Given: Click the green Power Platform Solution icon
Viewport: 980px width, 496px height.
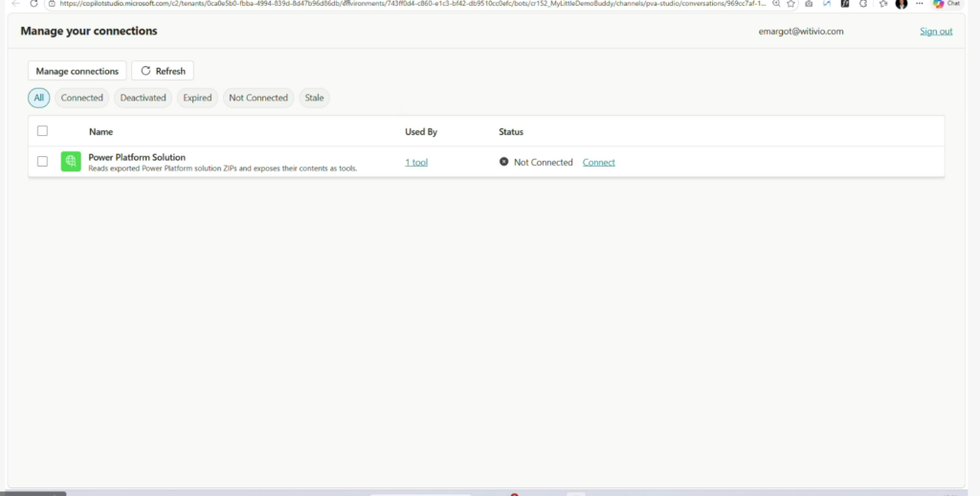Looking at the screenshot, I should [71, 162].
